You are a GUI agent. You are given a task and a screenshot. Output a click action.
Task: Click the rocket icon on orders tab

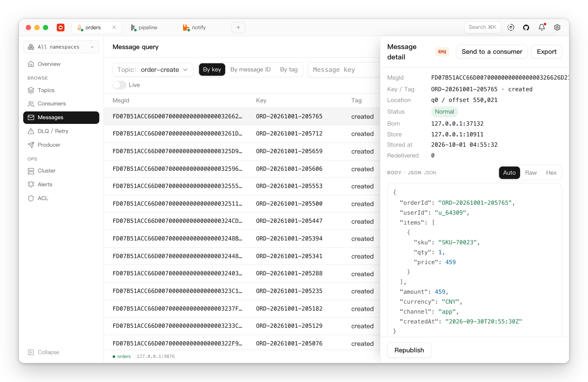tap(80, 28)
